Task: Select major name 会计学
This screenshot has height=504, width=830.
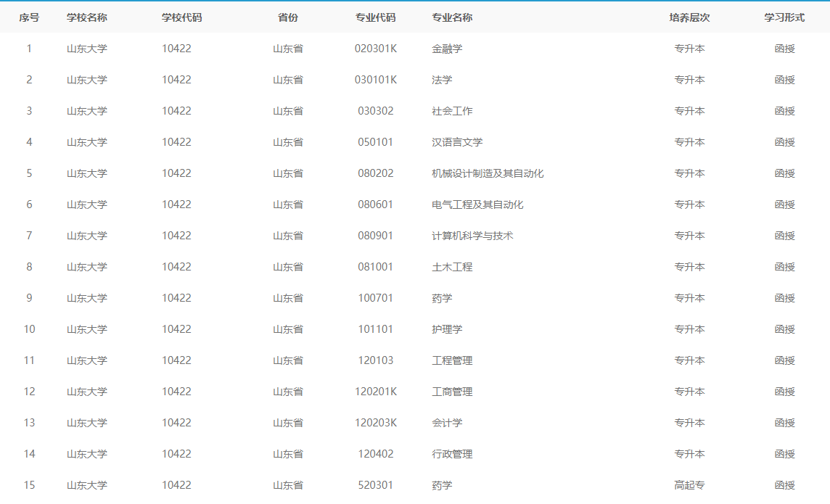Action: (447, 423)
